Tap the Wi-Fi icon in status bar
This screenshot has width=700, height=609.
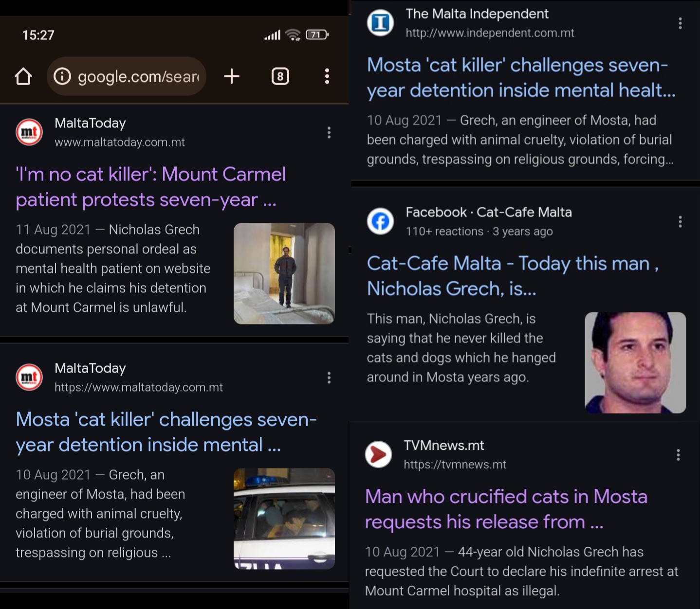click(293, 35)
